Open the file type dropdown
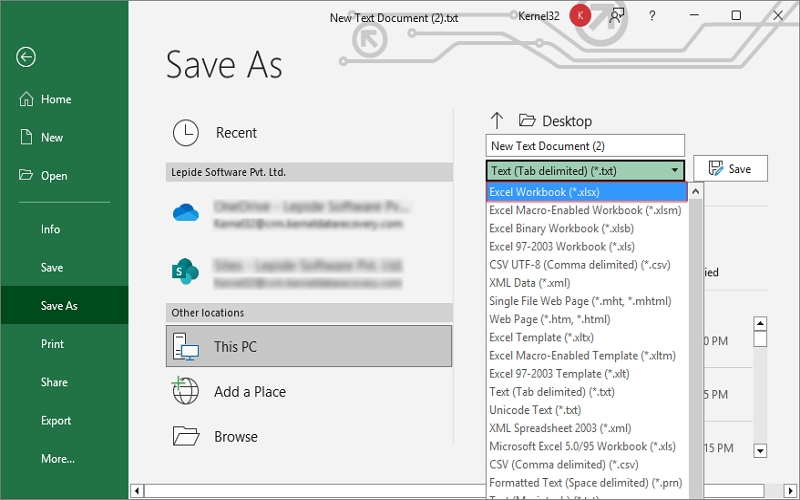The height and width of the screenshot is (500, 800). 585,170
